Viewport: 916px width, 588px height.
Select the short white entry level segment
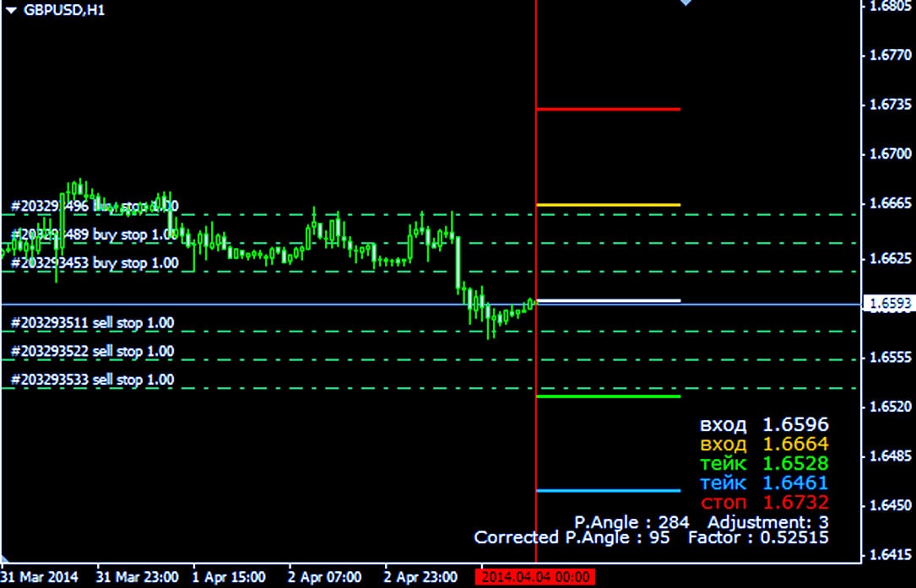coord(608,300)
